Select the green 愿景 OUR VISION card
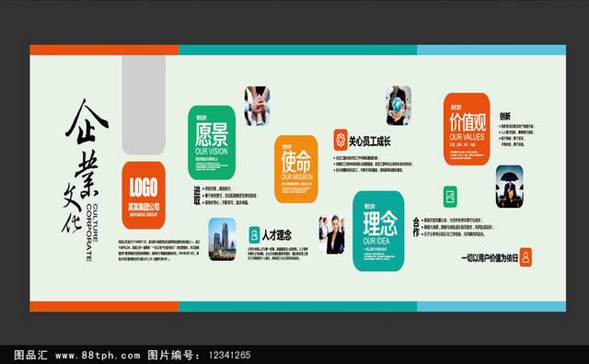Image resolution: width=589 pixels, height=364 pixels. coord(212,142)
